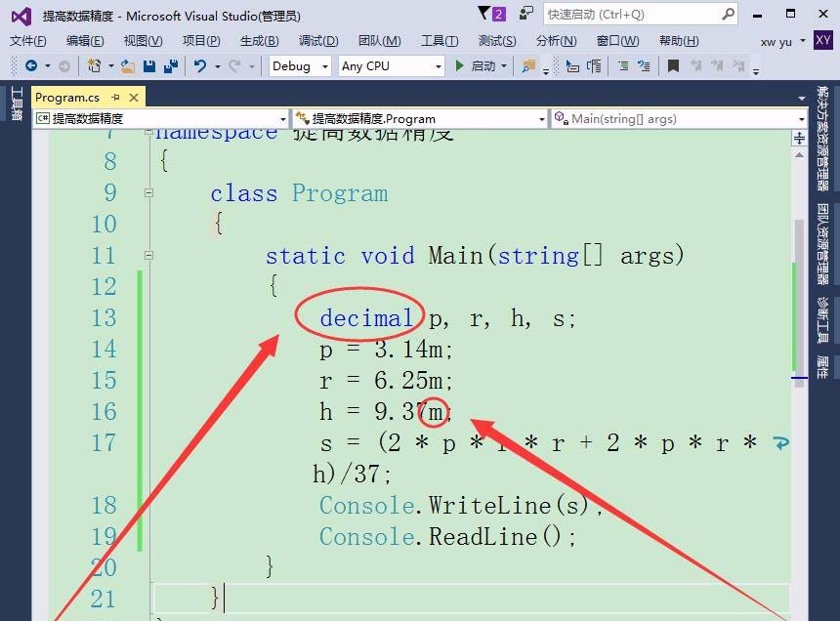Click the Navigate Backward arrow icon
840x621 pixels.
tap(30, 65)
